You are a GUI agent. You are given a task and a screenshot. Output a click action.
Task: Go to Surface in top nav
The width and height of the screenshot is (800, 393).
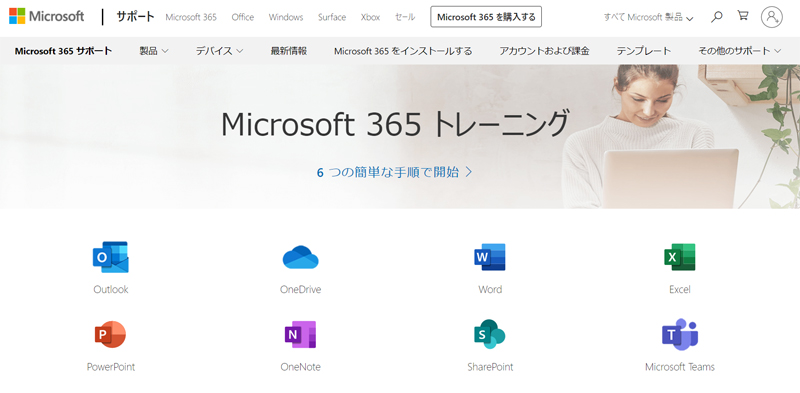(x=332, y=17)
